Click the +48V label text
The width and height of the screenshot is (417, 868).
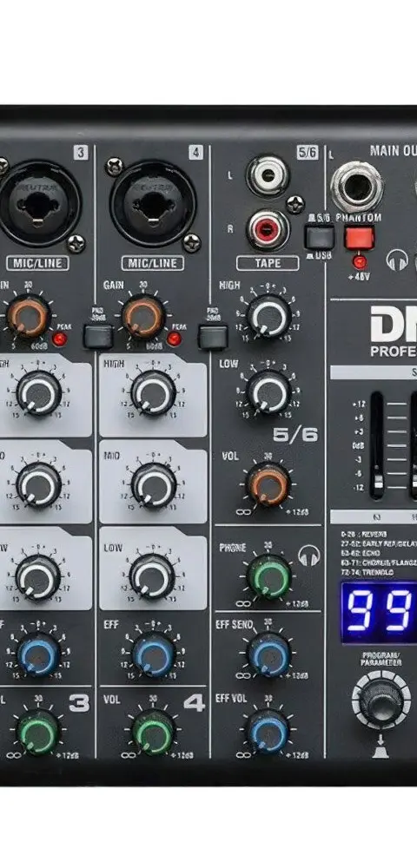click(x=360, y=276)
